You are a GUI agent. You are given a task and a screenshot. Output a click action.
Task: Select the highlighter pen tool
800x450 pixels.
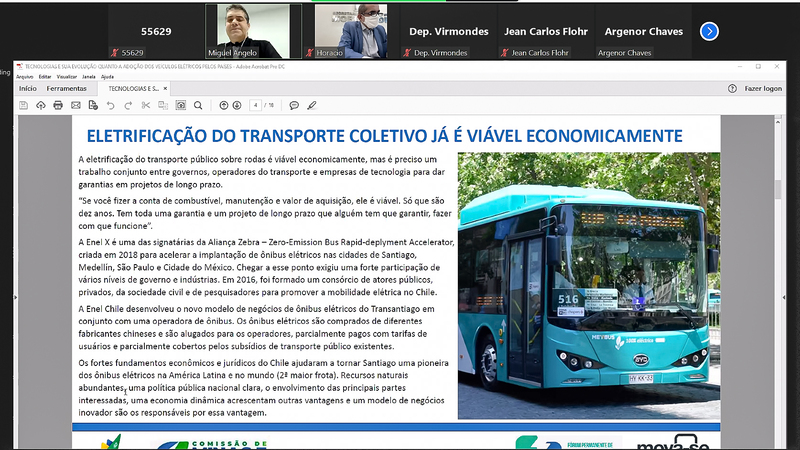tap(311, 105)
